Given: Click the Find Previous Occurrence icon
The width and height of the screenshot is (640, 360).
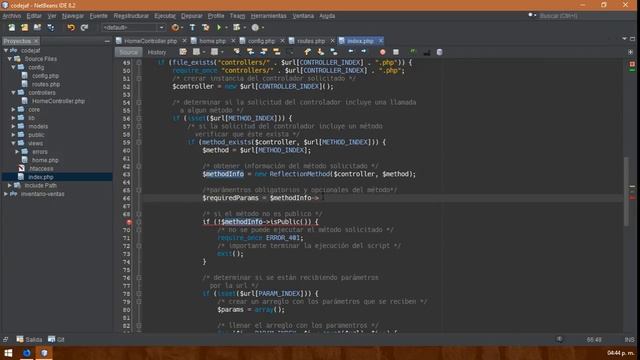Looking at the screenshot, I should click(250, 52).
